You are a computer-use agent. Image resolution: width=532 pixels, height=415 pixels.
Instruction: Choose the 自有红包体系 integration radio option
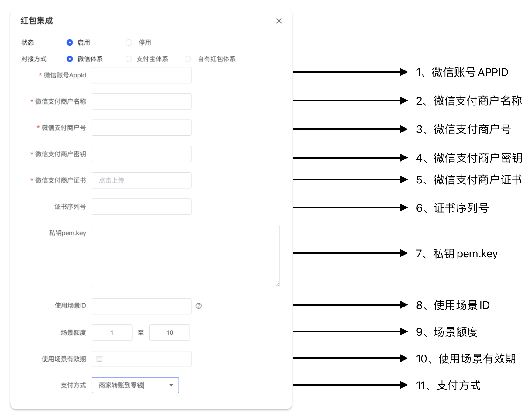tap(188, 59)
